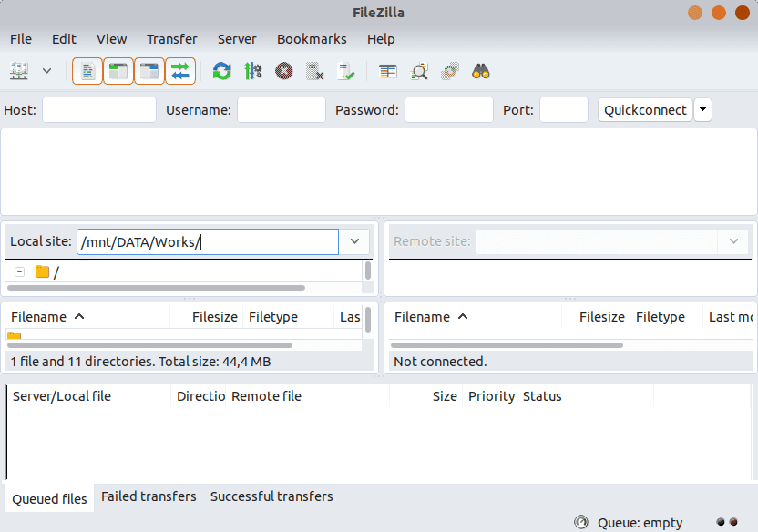Open the Site Manager dropdown arrow

click(x=46, y=71)
